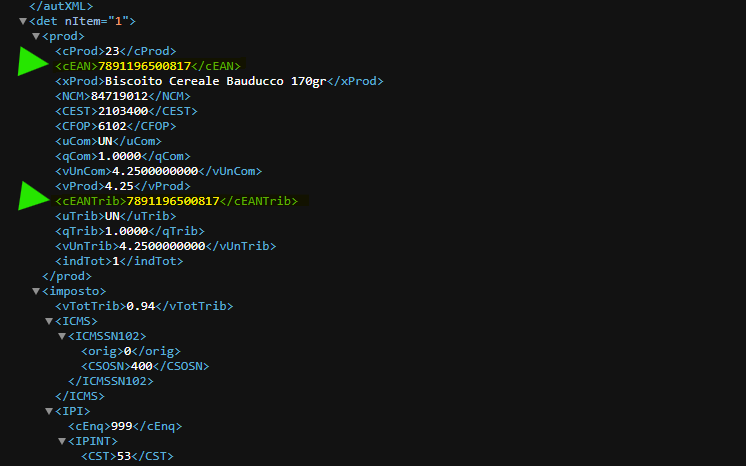Collapse the imposto node
746x466 pixels.
pos(36,291)
